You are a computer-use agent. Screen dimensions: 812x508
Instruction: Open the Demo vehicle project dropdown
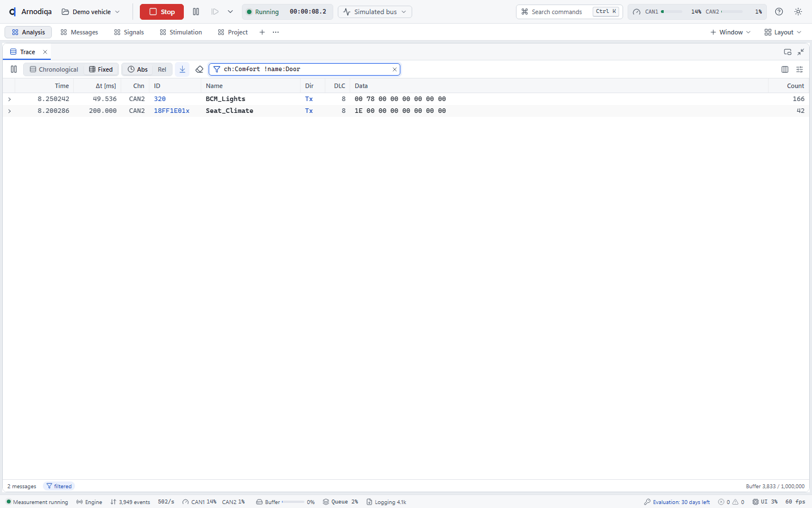[91, 12]
